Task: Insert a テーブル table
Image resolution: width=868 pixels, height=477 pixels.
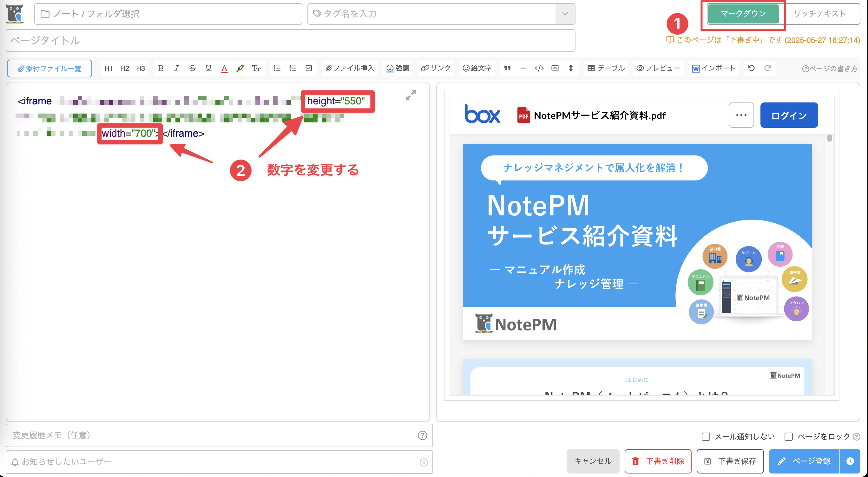Action: tap(606, 69)
